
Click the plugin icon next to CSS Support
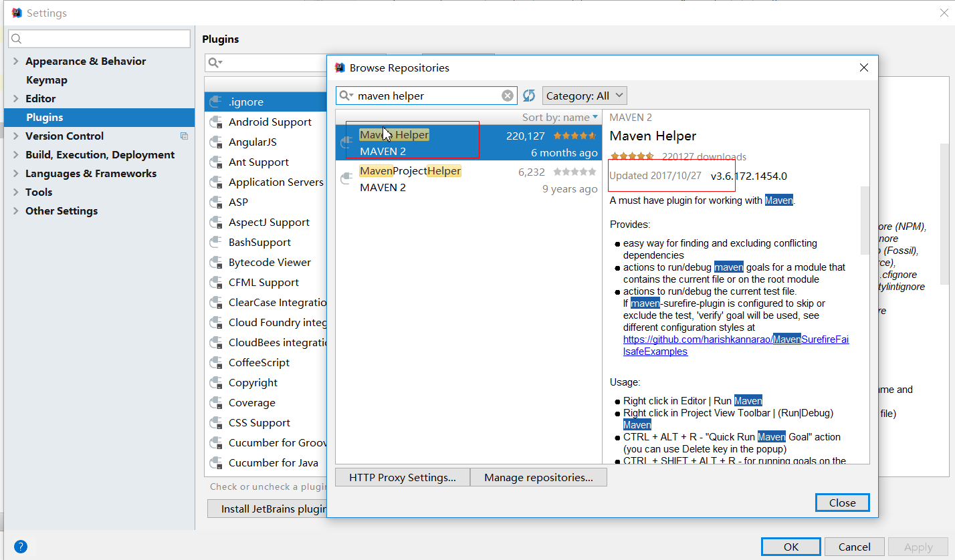pos(215,423)
